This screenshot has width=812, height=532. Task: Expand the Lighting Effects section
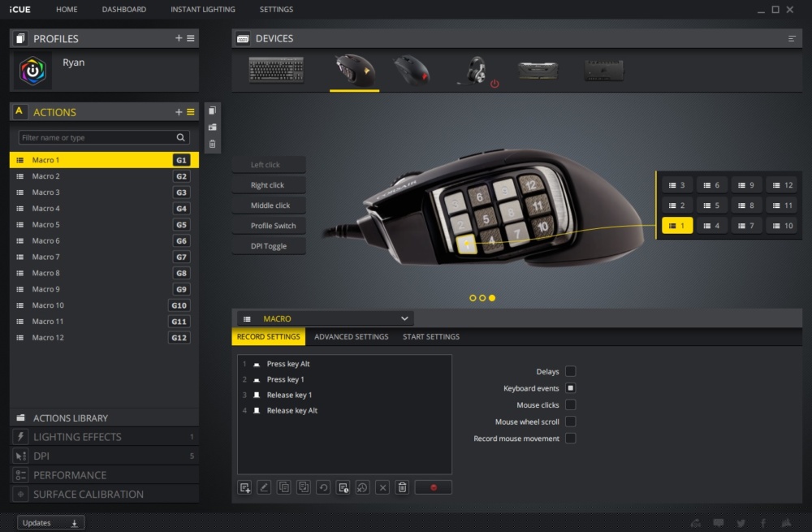point(104,437)
